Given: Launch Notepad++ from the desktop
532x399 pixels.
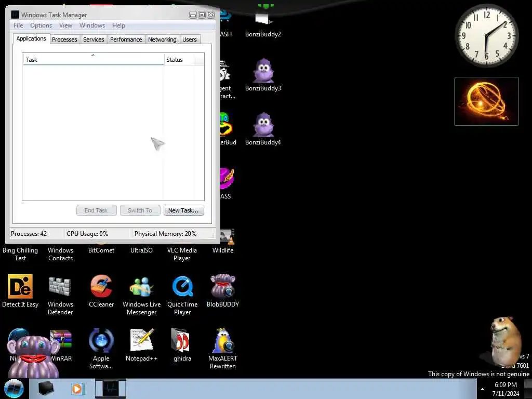Looking at the screenshot, I should coord(141,344).
